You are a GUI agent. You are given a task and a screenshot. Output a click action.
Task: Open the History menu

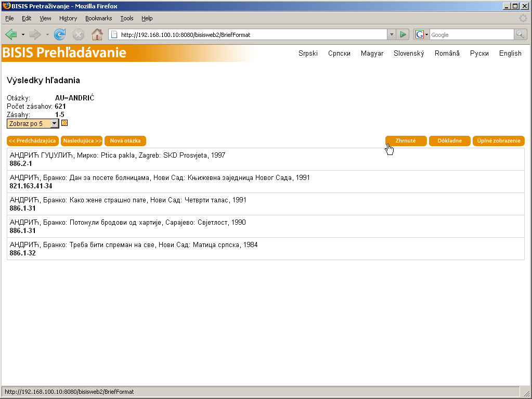tap(68, 18)
